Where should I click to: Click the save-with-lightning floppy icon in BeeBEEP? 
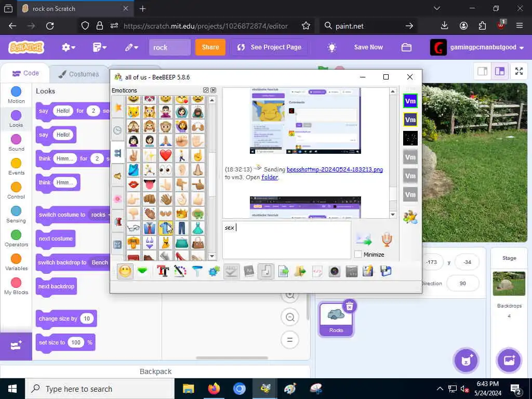point(368,271)
